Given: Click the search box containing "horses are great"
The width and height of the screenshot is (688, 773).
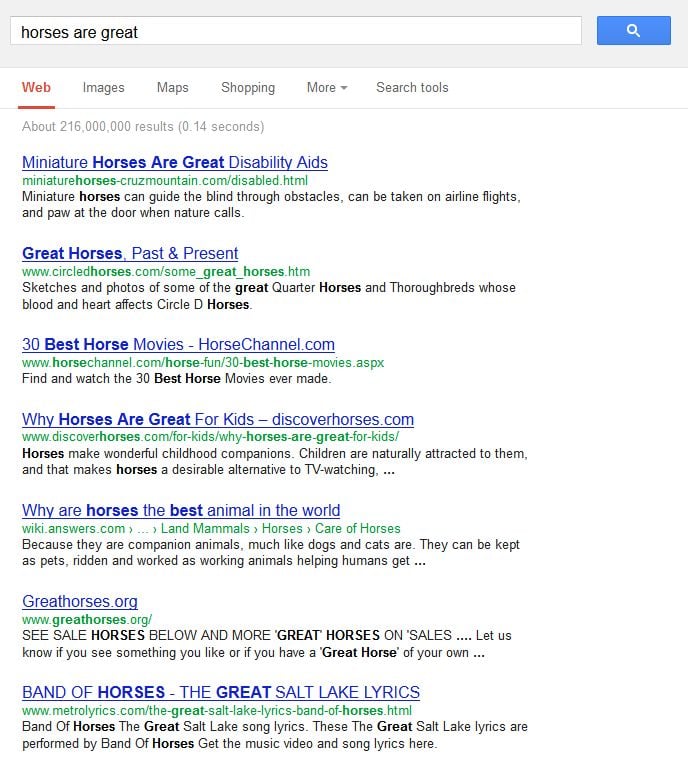Looking at the screenshot, I should (295, 32).
